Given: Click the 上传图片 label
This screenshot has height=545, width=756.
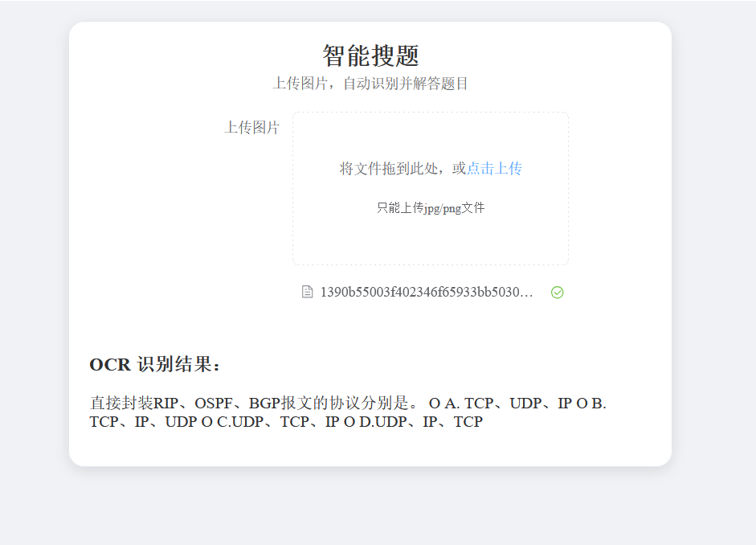Looking at the screenshot, I should tap(252, 127).
